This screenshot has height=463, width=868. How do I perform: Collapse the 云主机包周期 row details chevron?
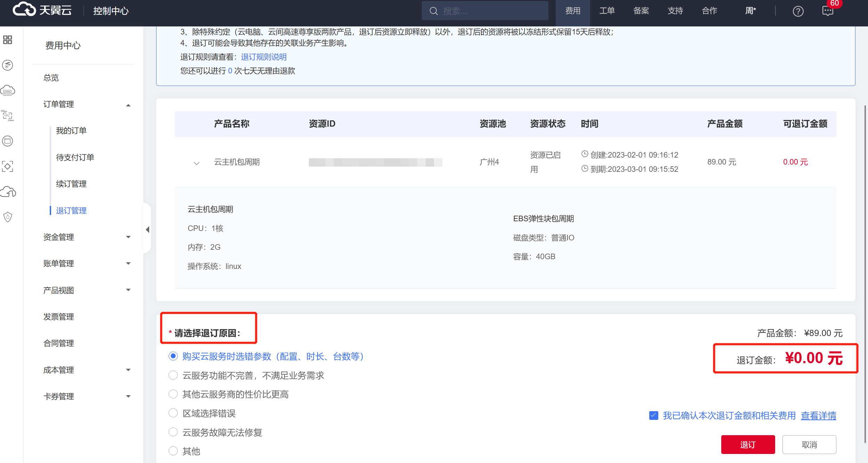point(196,163)
